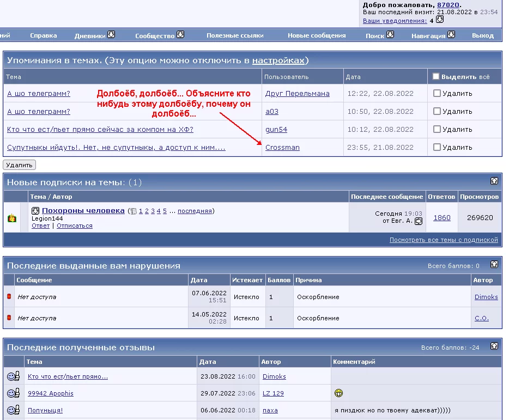Tick Удалить checkbox in the Crossman row
Screen dimensions: 509x420
point(437,147)
